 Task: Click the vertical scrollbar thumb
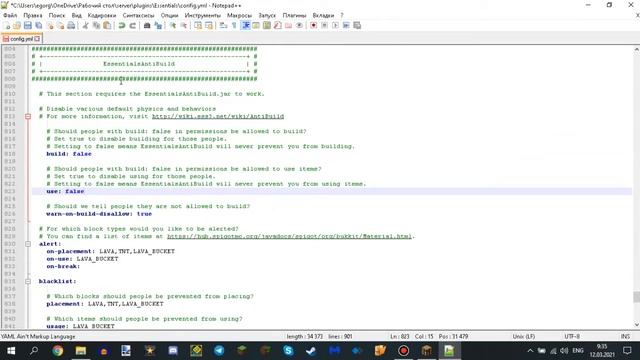(x=636, y=297)
